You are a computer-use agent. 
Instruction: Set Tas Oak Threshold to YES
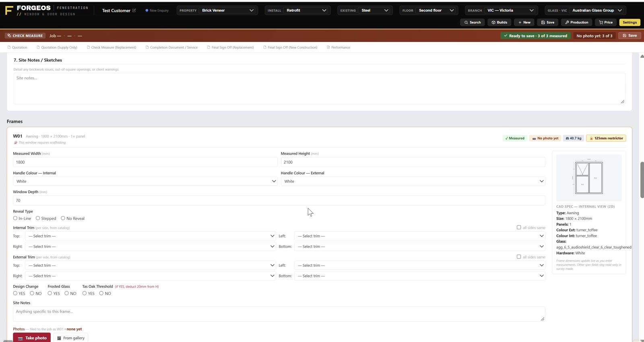coord(85,293)
